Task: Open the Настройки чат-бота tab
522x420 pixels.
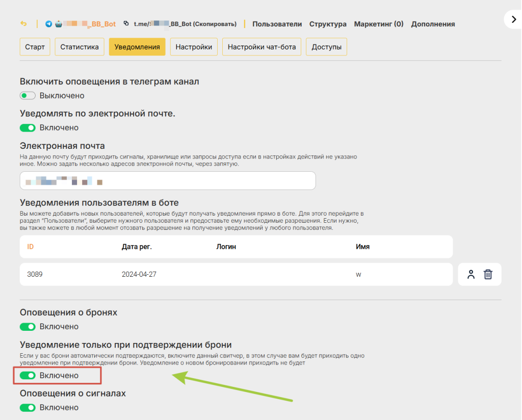Action: click(x=262, y=46)
